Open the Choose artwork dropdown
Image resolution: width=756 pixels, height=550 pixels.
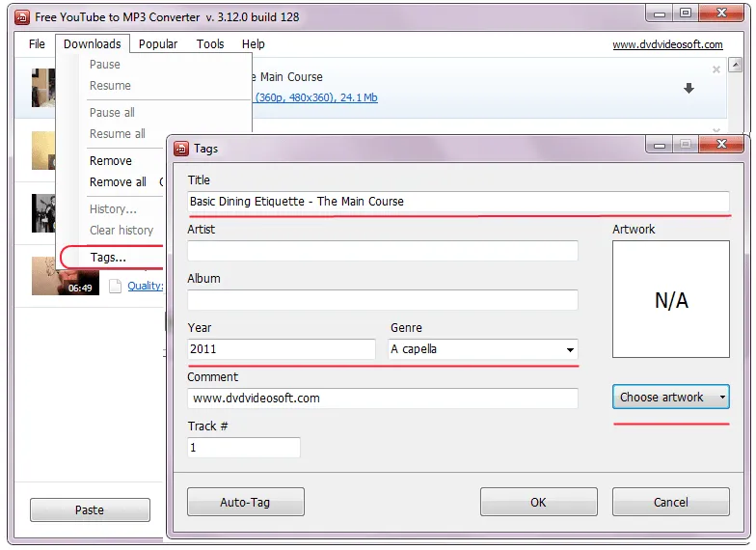pyautogui.click(x=671, y=397)
